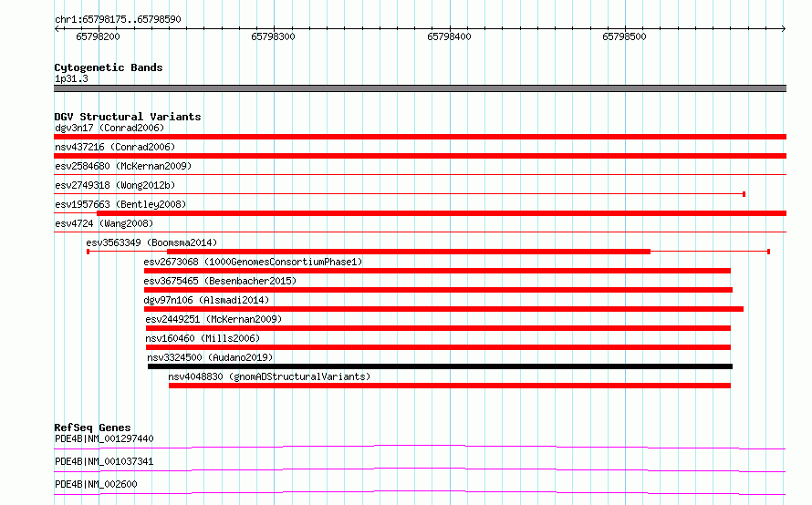Select esv3675465 (Besenbacher2015) variant label
The width and height of the screenshot is (812, 505).
pos(220,281)
